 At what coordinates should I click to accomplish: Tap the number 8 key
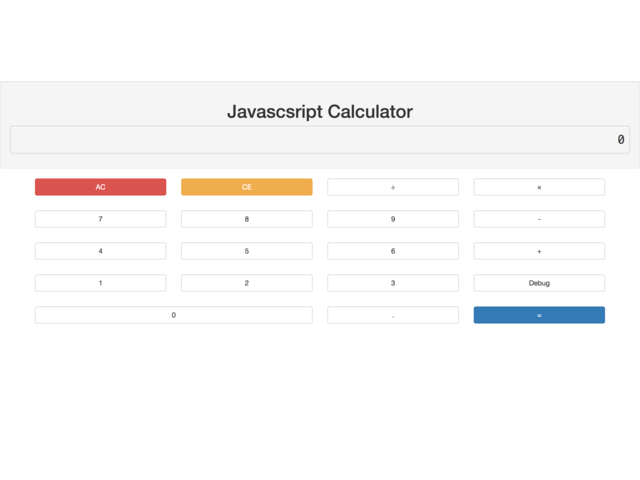tap(246, 219)
